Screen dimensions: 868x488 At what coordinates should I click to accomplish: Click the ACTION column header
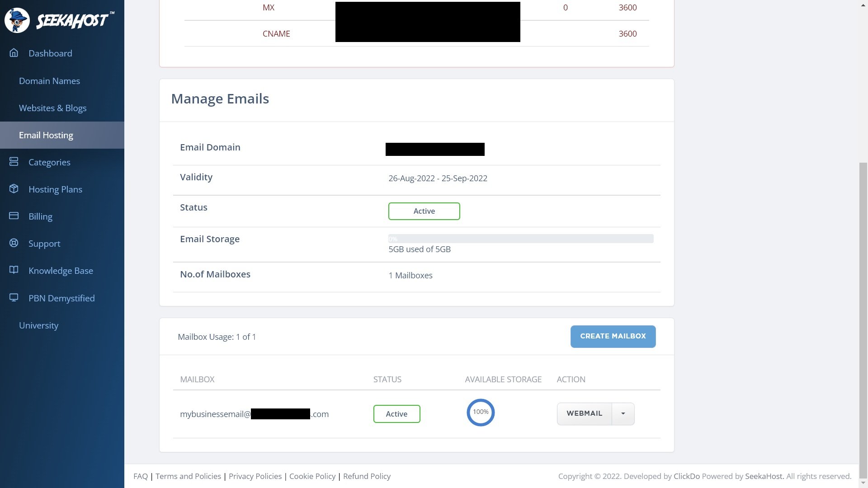tap(571, 380)
